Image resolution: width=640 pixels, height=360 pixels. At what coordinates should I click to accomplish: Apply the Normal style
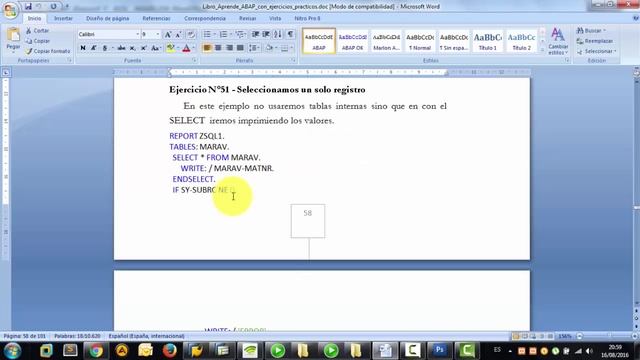420,41
